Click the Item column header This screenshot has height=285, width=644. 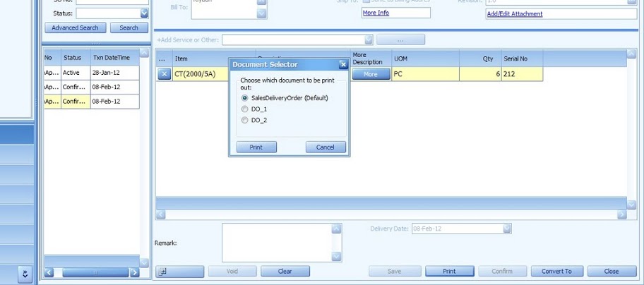point(214,59)
